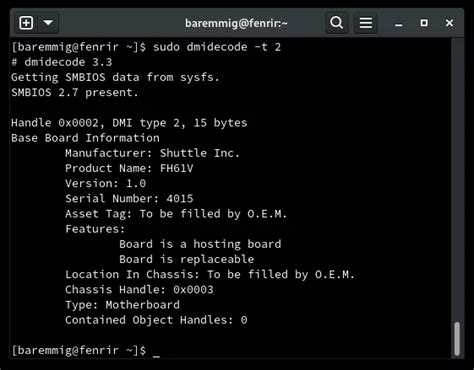Minimize the terminal window
Screen dimensions: 474x370
399,23
